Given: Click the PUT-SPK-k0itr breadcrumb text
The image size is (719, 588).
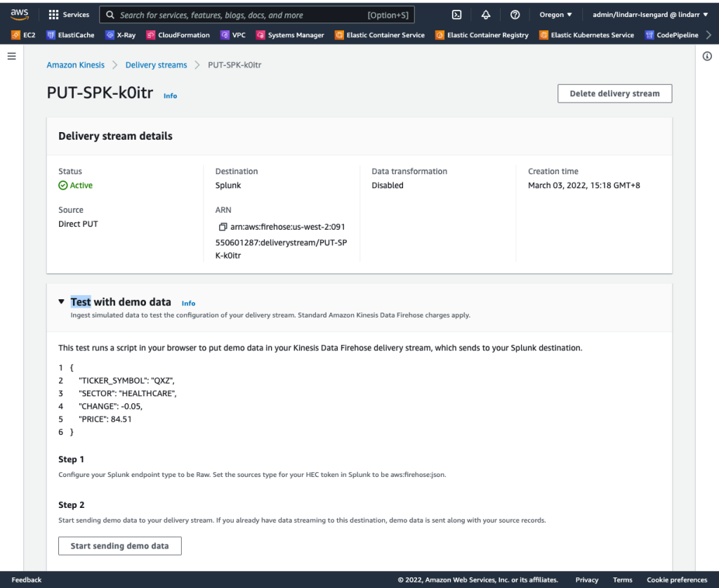Looking at the screenshot, I should coord(235,65).
